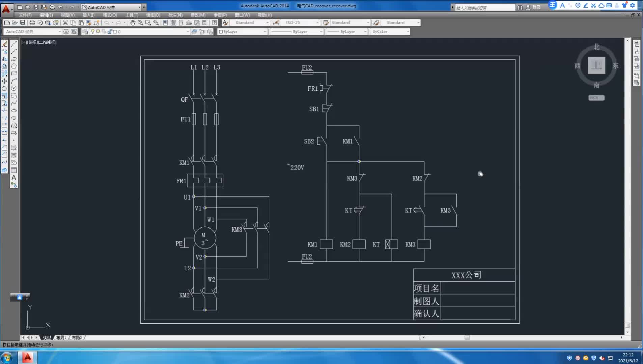Activate the Pan hand tool
The width and height of the screenshot is (643, 364).
[133, 23]
